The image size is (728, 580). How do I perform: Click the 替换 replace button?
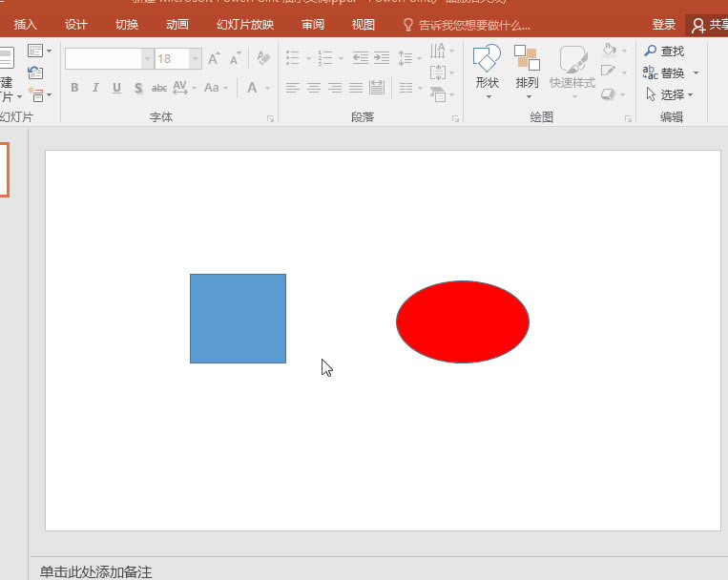pos(672,73)
